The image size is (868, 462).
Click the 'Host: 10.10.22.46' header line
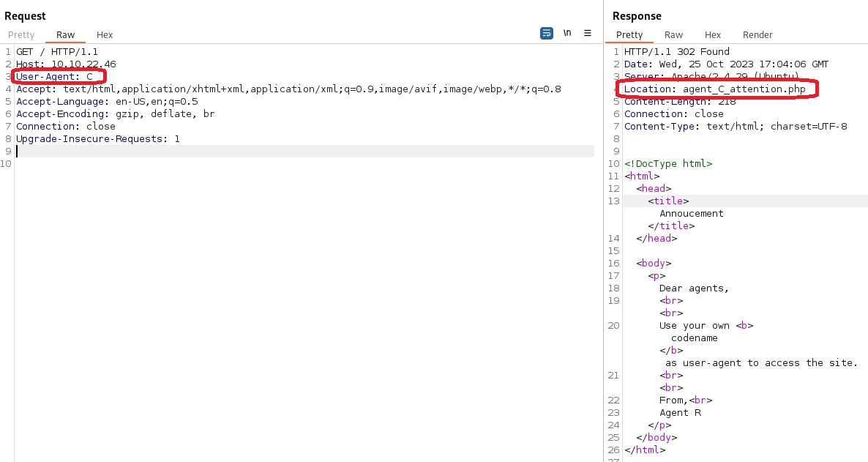coord(66,64)
